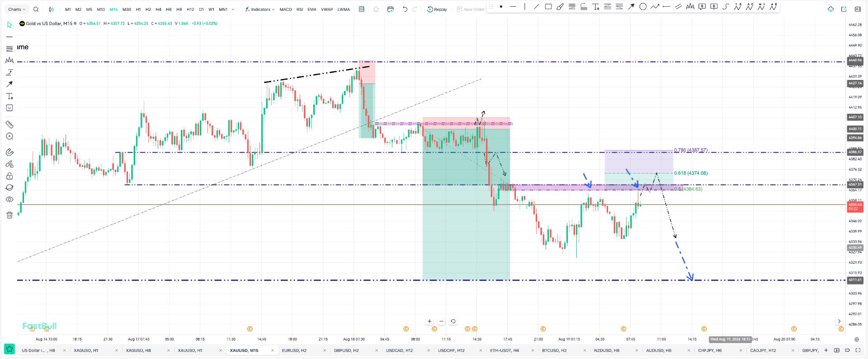Open the candlestick chart type selector
868x359 pixels.
(52, 9)
